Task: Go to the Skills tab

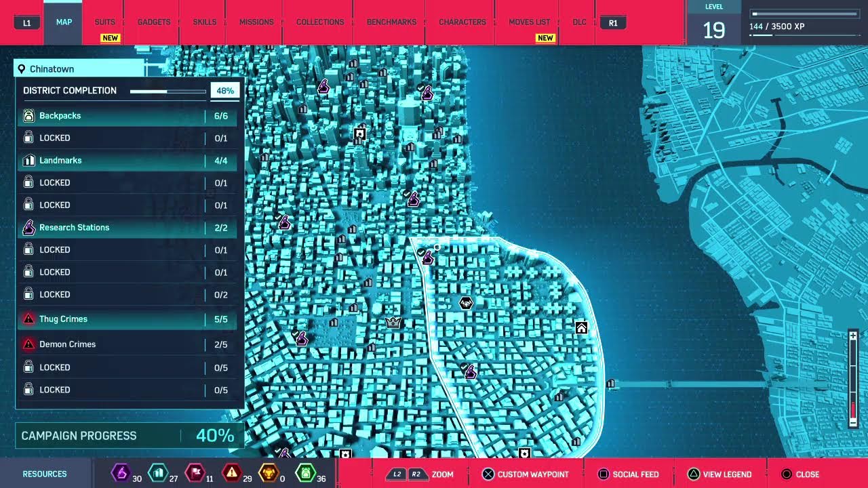Action: coord(205,22)
